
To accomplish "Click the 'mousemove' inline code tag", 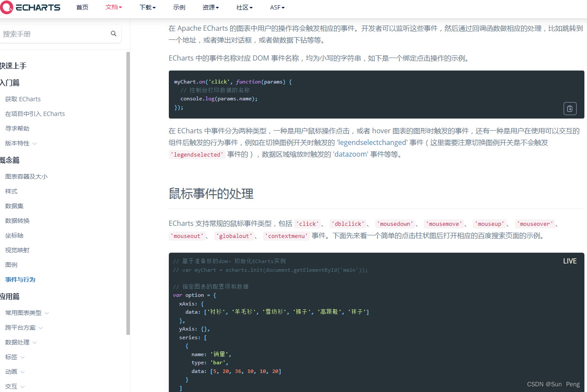I will click(x=444, y=224).
